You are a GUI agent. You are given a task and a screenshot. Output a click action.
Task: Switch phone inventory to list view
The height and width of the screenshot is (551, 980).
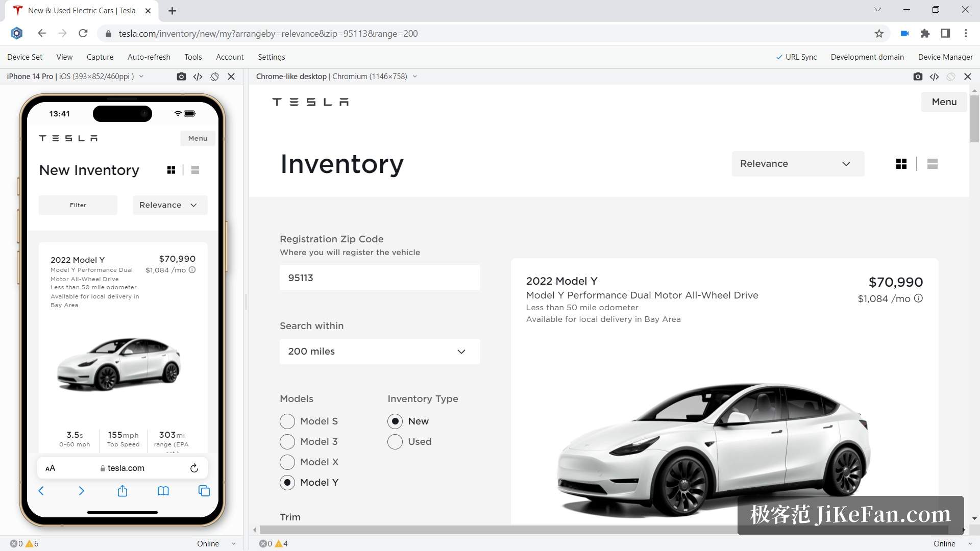tap(195, 170)
